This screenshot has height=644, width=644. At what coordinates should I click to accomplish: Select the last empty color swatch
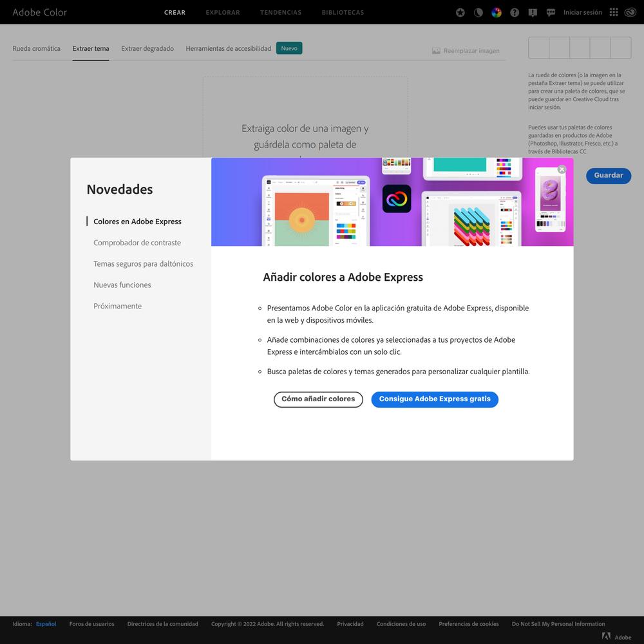point(621,48)
